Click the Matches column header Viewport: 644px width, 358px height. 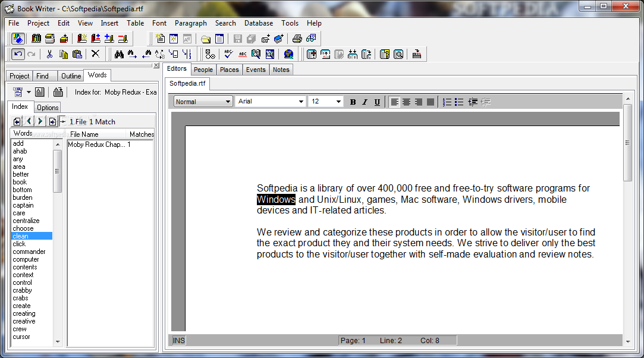(x=142, y=134)
